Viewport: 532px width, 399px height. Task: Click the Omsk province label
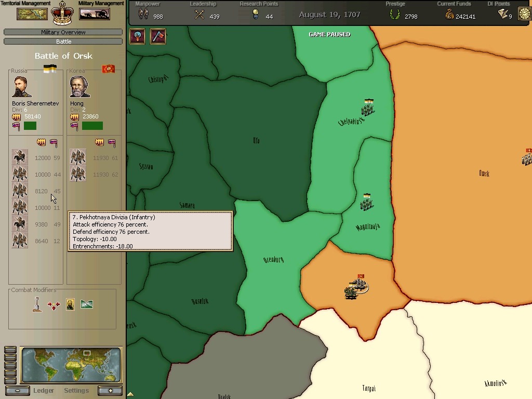pyautogui.click(x=484, y=174)
